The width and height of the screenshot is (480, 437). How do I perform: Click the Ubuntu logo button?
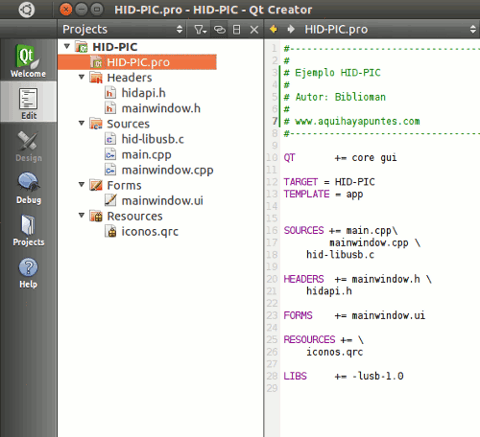[27, 9]
